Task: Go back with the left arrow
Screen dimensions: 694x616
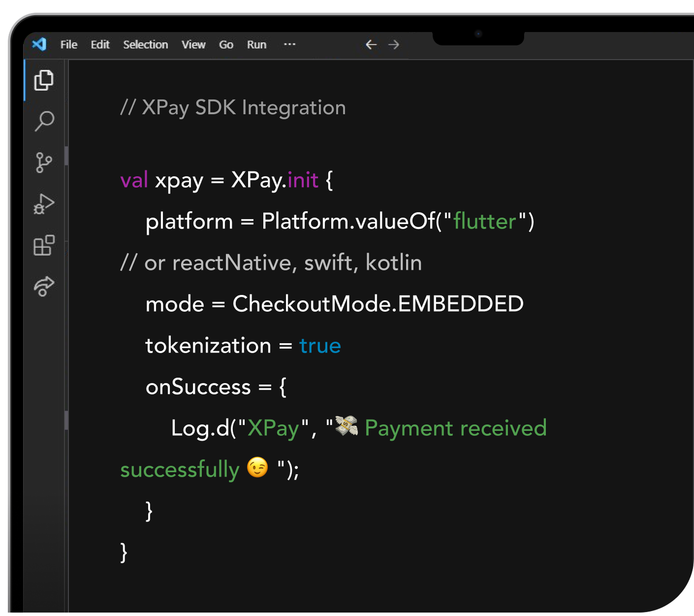Action: pyautogui.click(x=371, y=45)
